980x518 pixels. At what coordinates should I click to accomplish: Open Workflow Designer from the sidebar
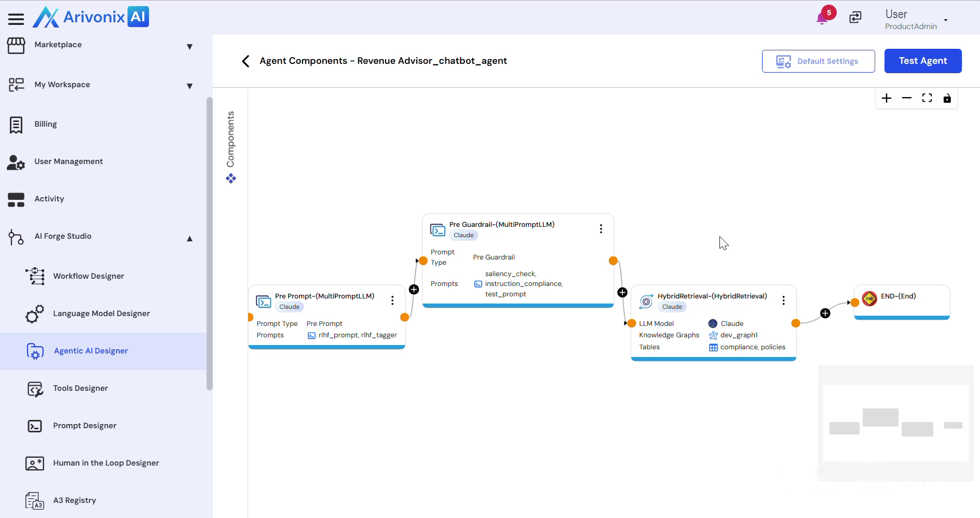(x=88, y=276)
